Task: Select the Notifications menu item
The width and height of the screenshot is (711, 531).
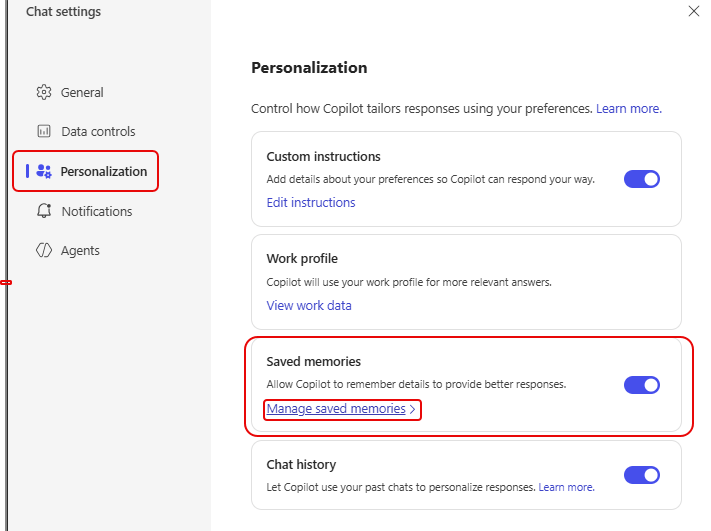Action: [x=97, y=211]
